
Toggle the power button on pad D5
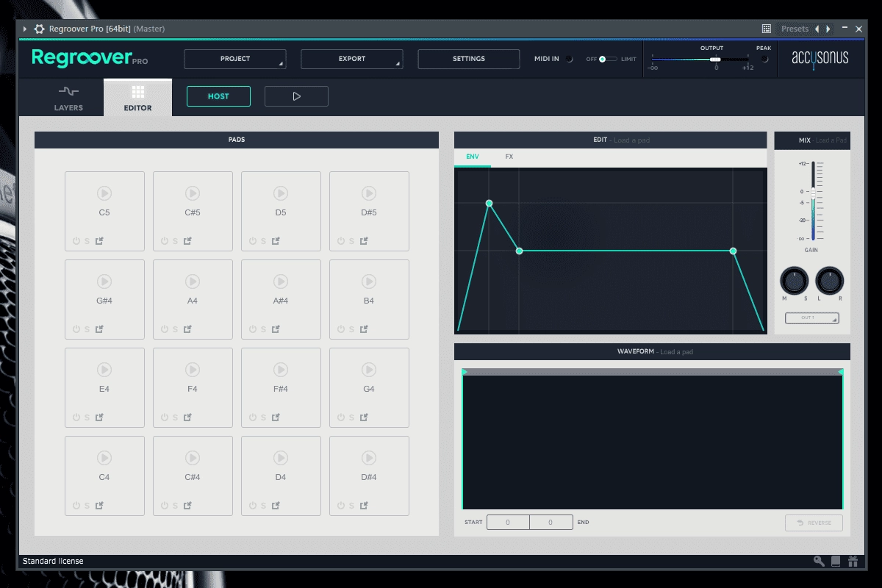pos(252,241)
